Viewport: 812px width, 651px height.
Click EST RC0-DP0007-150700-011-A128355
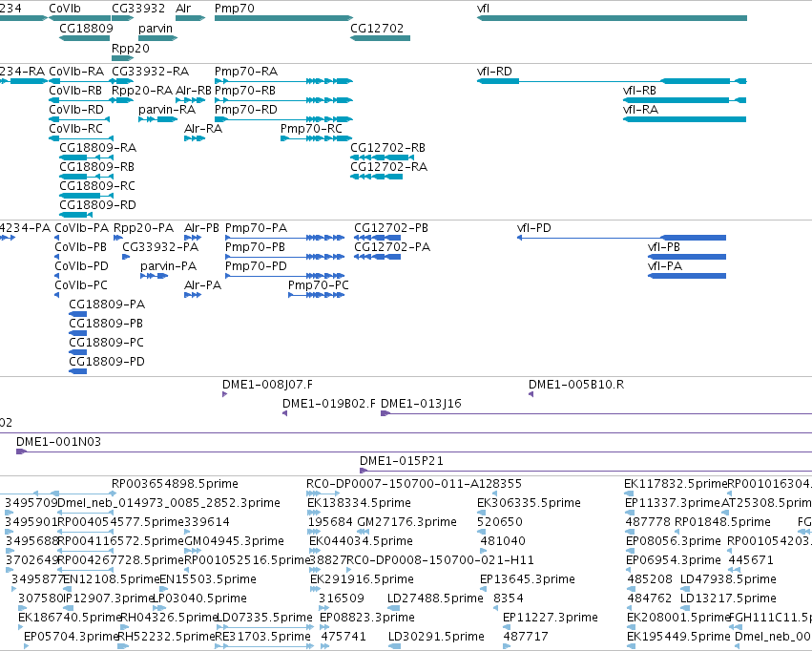[323, 493]
